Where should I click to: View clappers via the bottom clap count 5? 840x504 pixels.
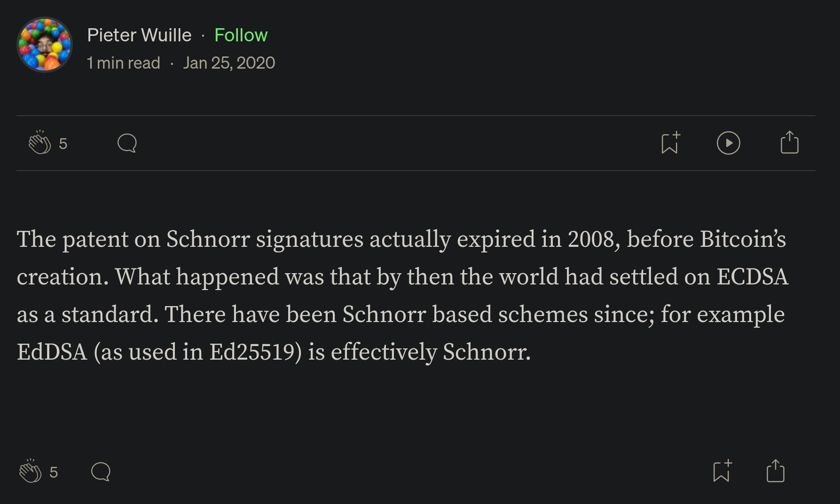pos(54,472)
